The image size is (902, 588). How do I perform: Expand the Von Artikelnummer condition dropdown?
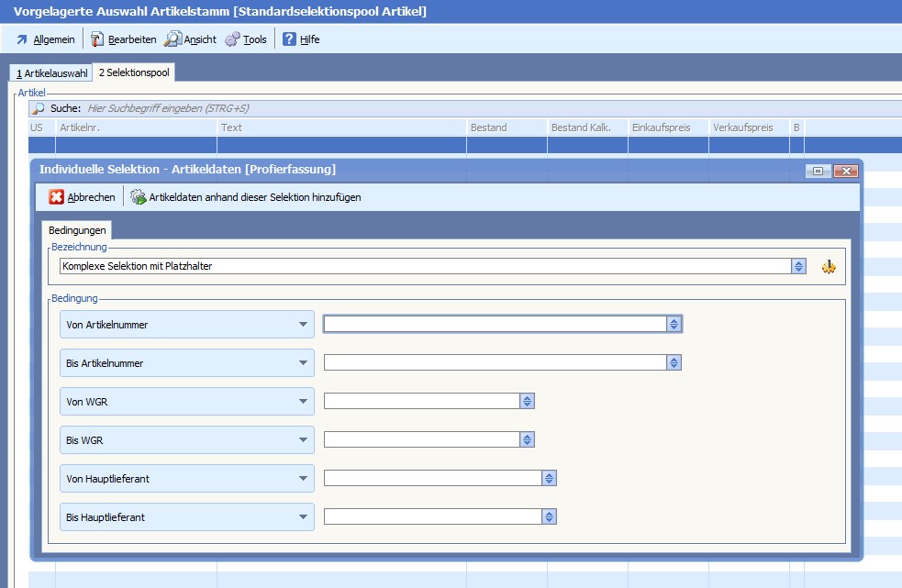(x=303, y=325)
